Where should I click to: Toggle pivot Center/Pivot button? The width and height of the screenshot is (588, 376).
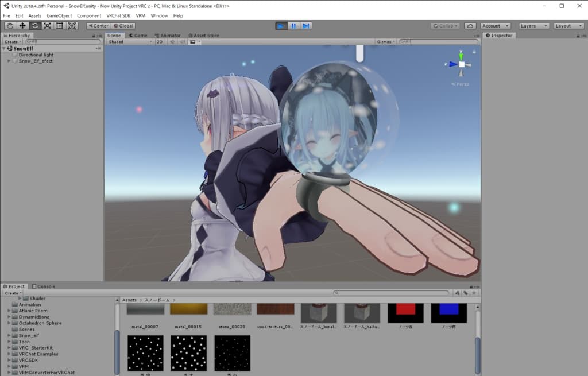pyautogui.click(x=98, y=26)
